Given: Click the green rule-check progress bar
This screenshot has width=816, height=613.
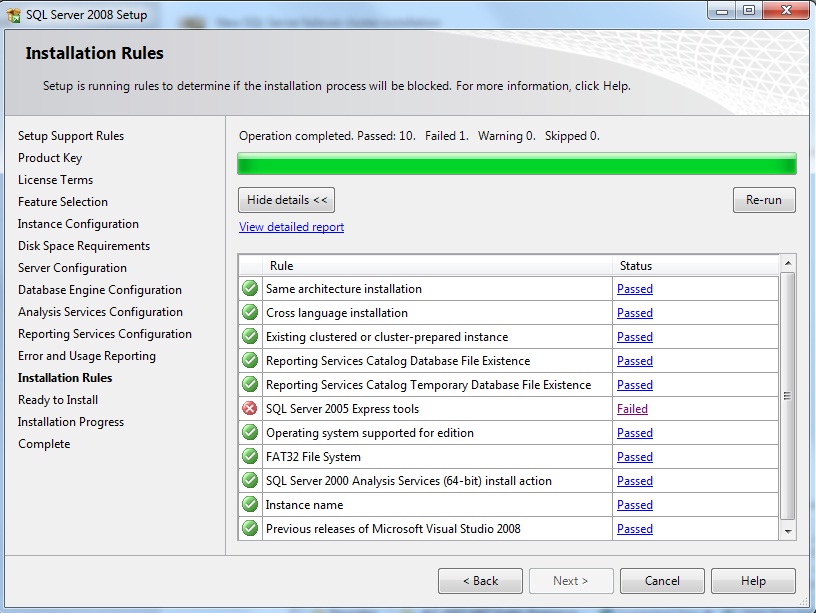Looking at the screenshot, I should [x=517, y=163].
